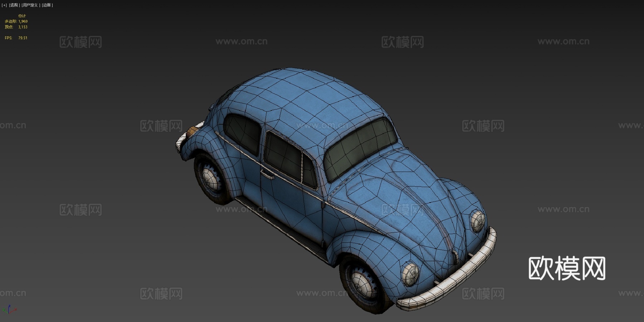Open the [+] viewport general menu
644x322 pixels.
(x=4, y=5)
